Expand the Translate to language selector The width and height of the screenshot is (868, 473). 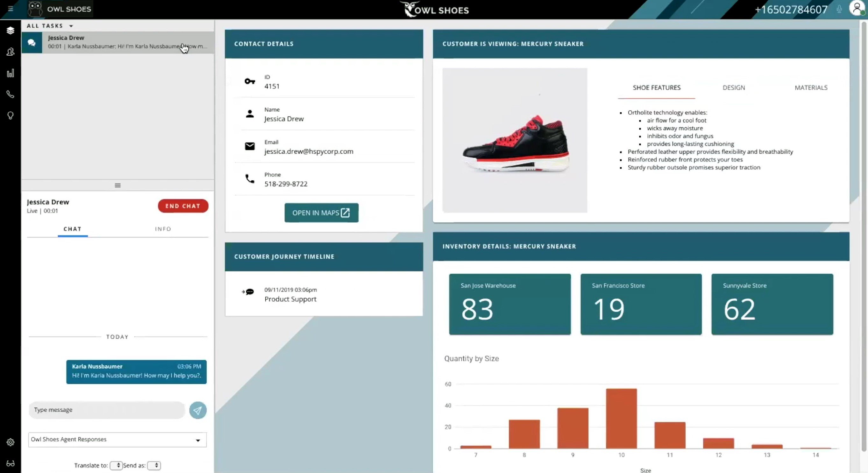click(116, 465)
